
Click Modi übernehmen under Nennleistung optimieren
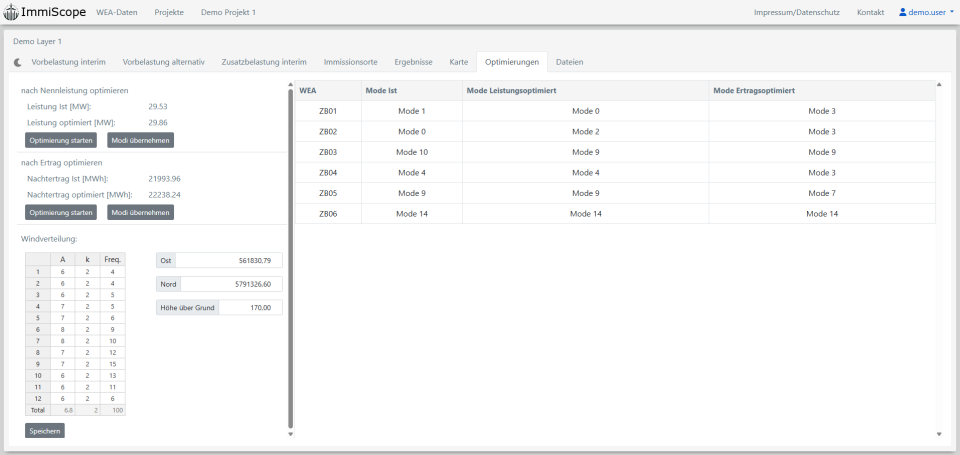click(x=141, y=140)
